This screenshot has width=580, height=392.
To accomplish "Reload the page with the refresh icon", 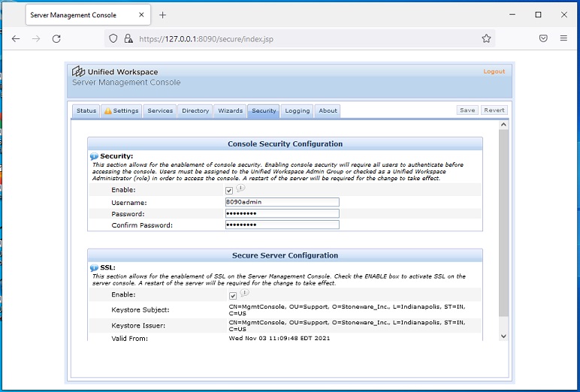I will pos(56,38).
